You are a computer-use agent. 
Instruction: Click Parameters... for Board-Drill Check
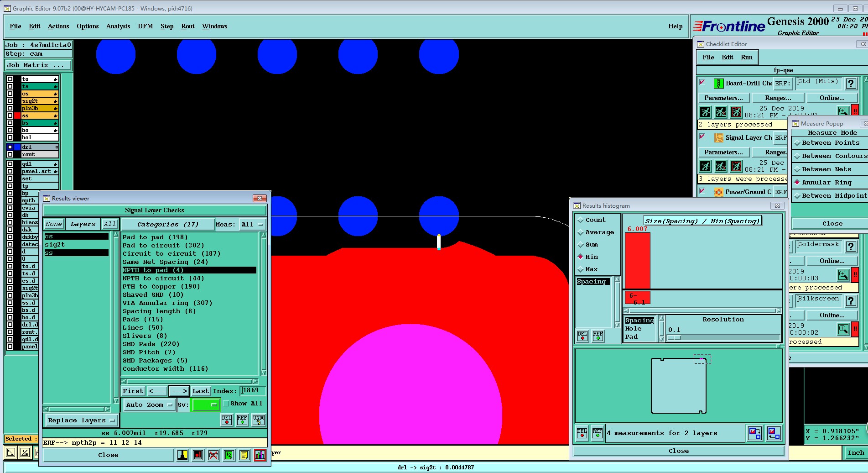pyautogui.click(x=723, y=98)
